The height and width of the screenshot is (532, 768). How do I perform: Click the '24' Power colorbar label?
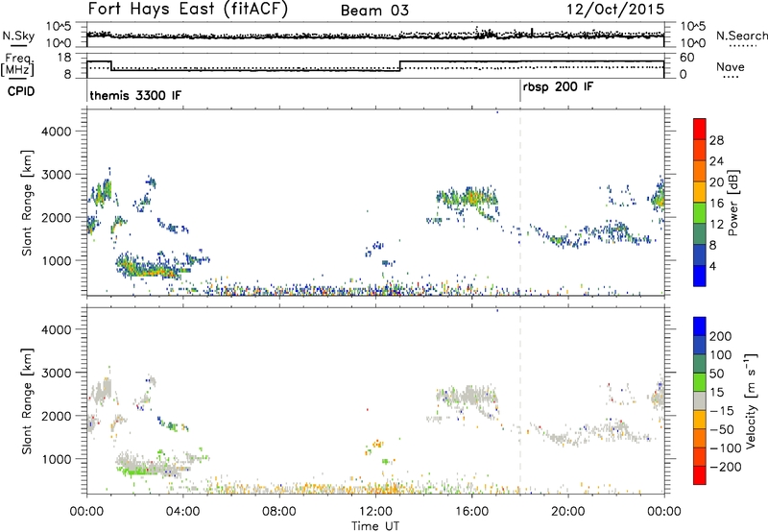click(x=716, y=161)
